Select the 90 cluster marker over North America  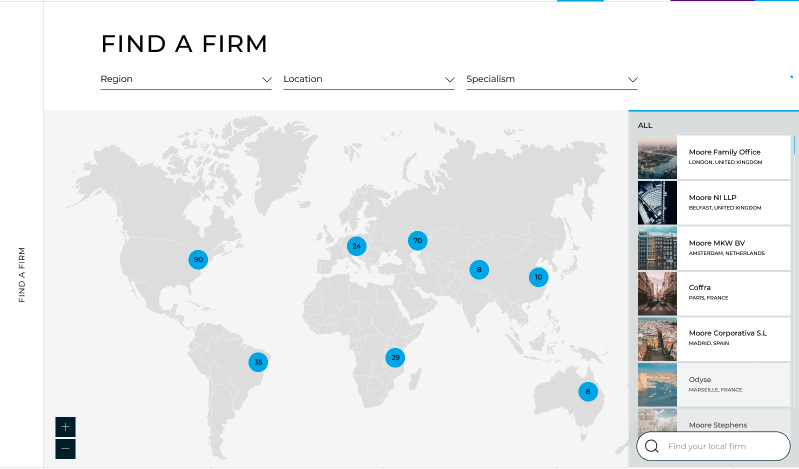pyautogui.click(x=198, y=259)
